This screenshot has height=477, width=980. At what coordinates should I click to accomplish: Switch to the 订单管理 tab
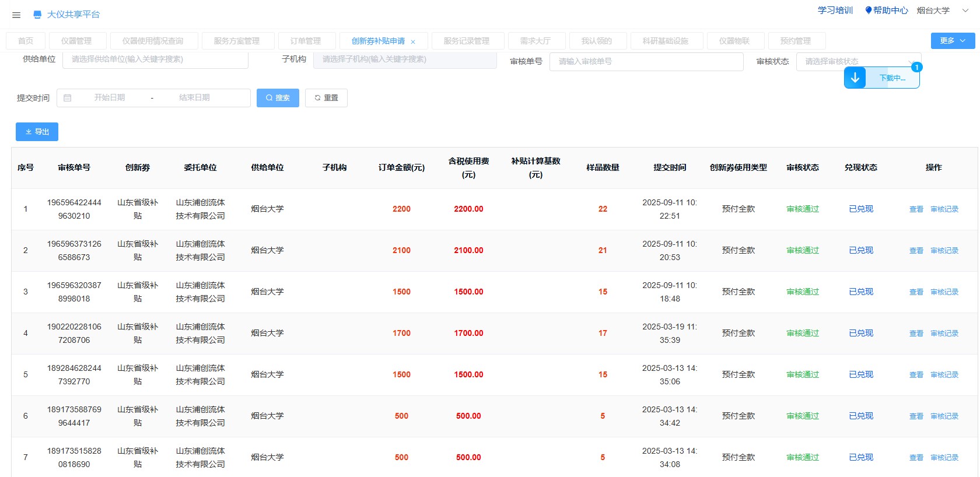tap(306, 41)
